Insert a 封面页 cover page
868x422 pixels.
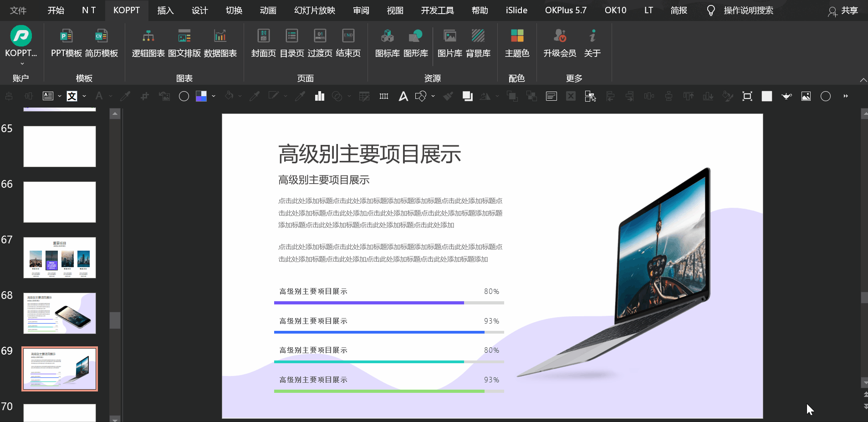click(264, 43)
